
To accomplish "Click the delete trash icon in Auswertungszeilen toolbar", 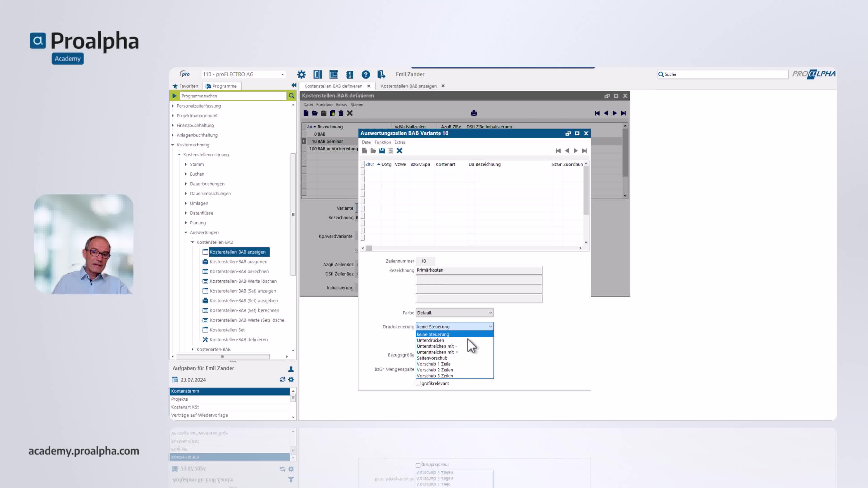I will tap(391, 150).
